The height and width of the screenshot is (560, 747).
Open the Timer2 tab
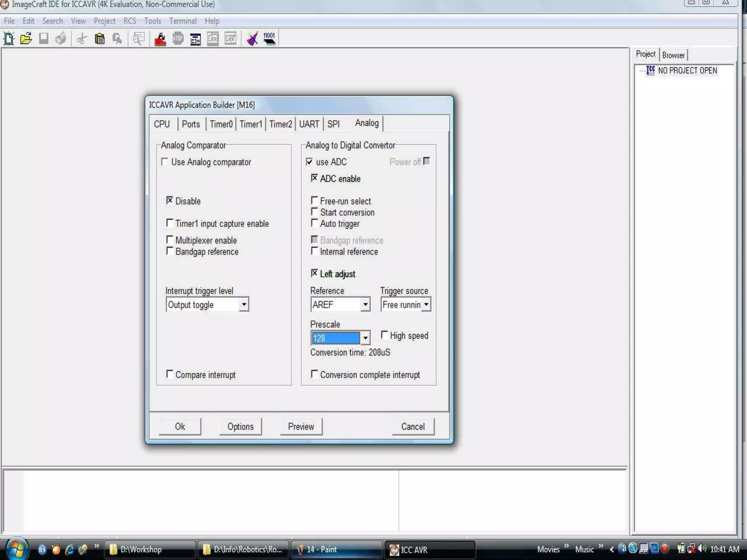pyautogui.click(x=280, y=124)
